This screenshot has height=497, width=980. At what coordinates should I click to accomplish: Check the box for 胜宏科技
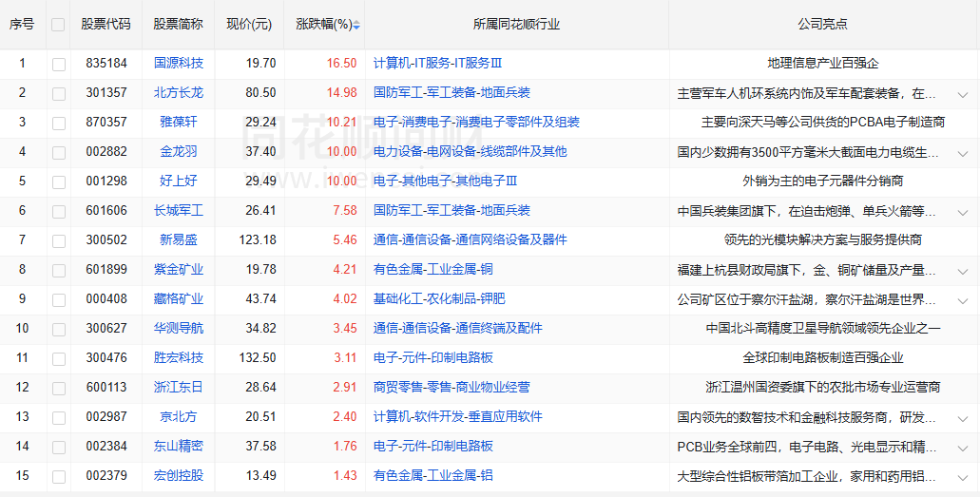pos(59,359)
